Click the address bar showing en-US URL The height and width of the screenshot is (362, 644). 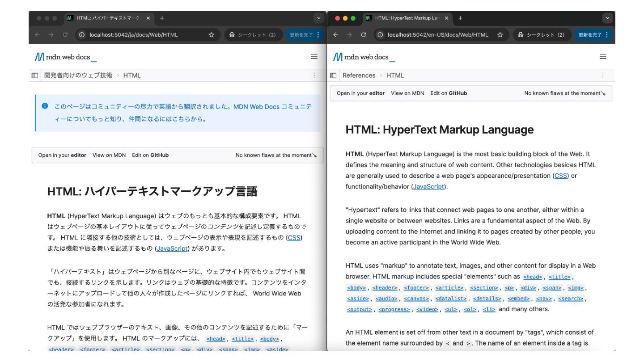(437, 35)
